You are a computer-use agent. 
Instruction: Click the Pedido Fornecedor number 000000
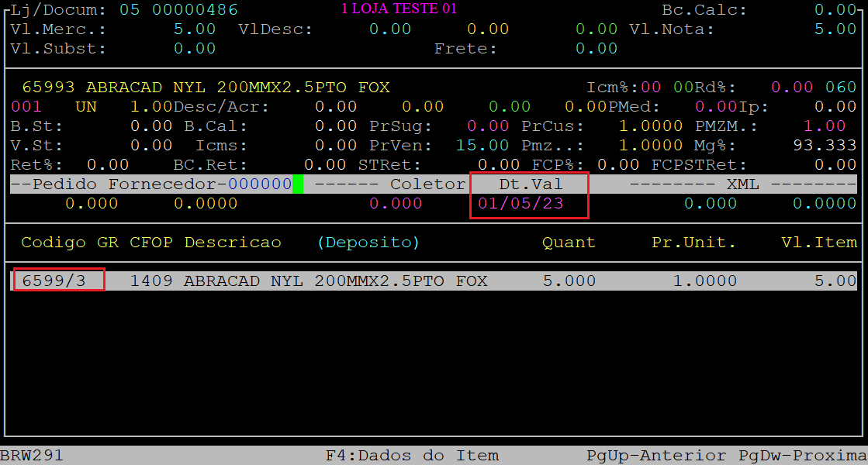click(259, 184)
